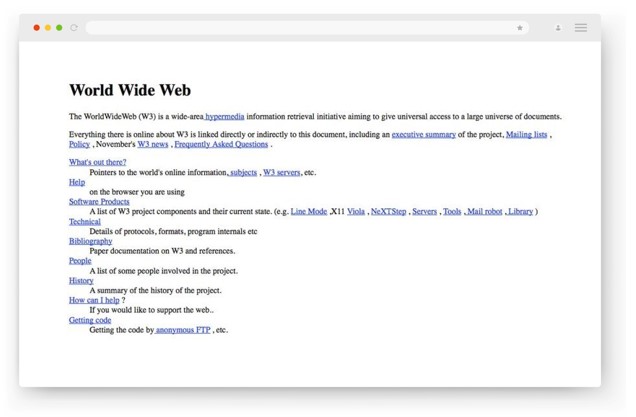Screen dimensions: 636x417
Task: Click 'Paper documentation on W3 and references.'
Action: click(x=162, y=251)
